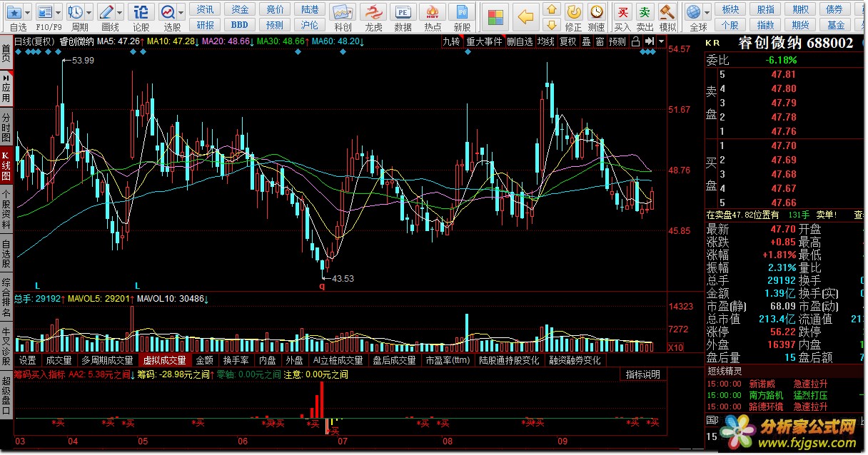Click the 南方路机 猛烈打压 alert row
Image resolution: width=868 pixels, height=455 pixels.
[x=783, y=395]
